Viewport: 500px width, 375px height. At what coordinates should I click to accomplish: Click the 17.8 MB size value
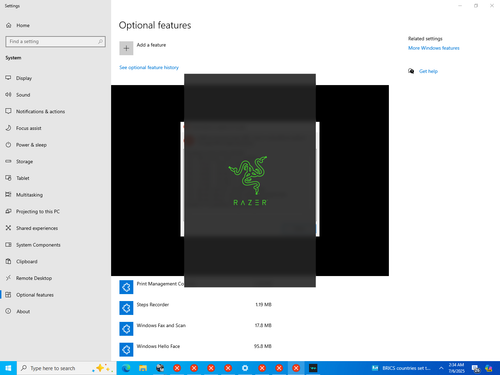tap(263, 325)
